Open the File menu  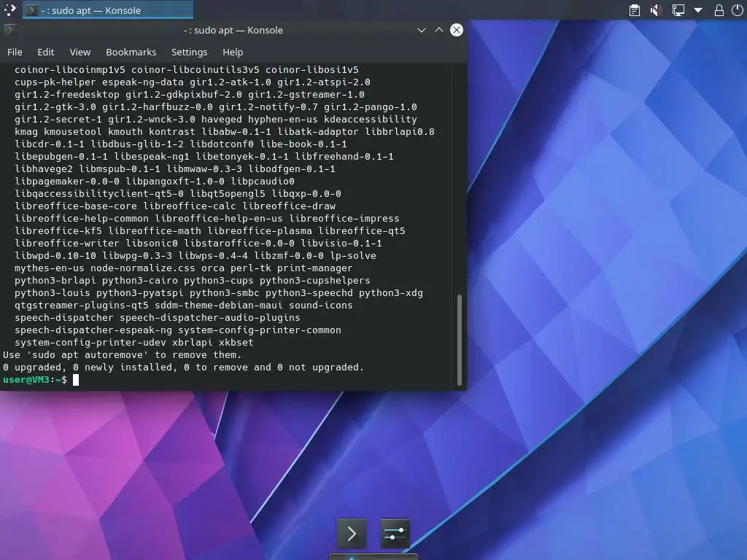[15, 52]
